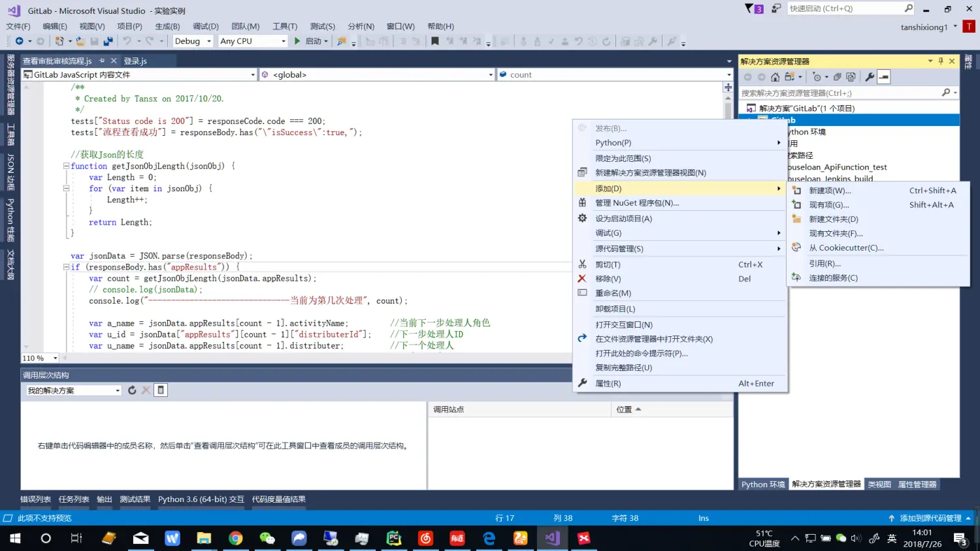This screenshot has width=980, height=551.
Task: Click the bookmark icon in toolbar
Action: (x=435, y=41)
